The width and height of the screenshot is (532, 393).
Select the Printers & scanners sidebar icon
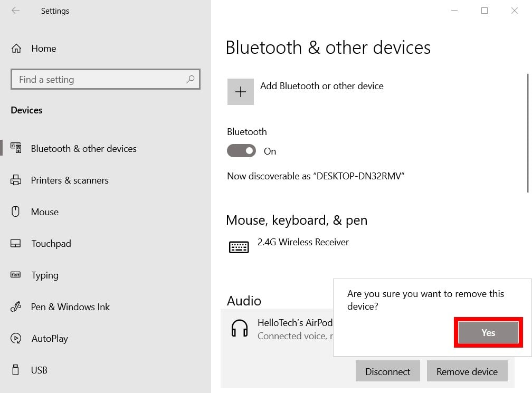click(x=16, y=180)
